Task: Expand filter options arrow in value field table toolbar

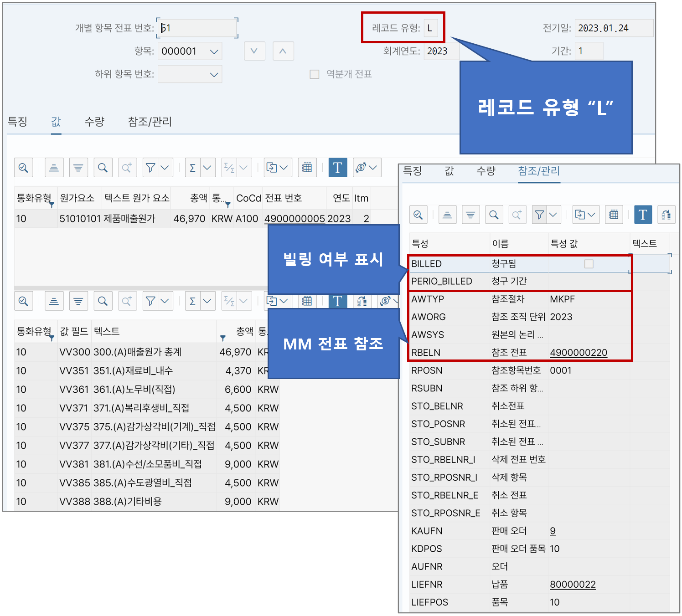Action: [165, 301]
